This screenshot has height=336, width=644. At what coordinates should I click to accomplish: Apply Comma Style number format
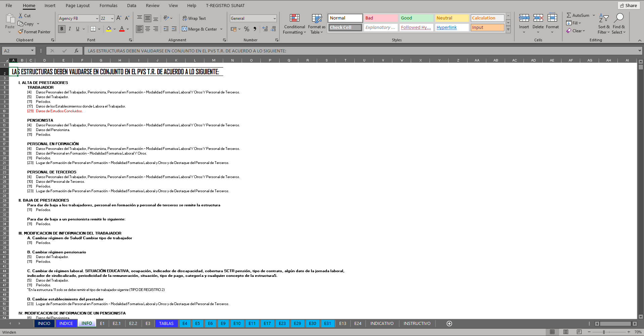click(x=255, y=29)
